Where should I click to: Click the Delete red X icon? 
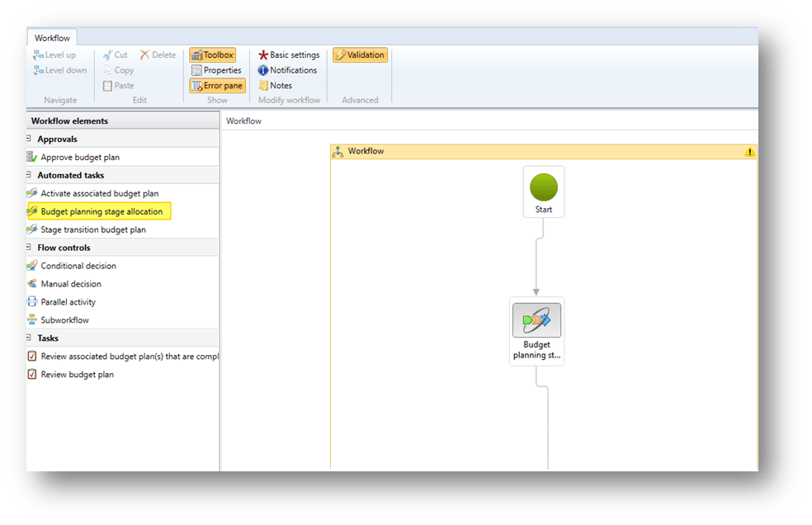click(144, 55)
